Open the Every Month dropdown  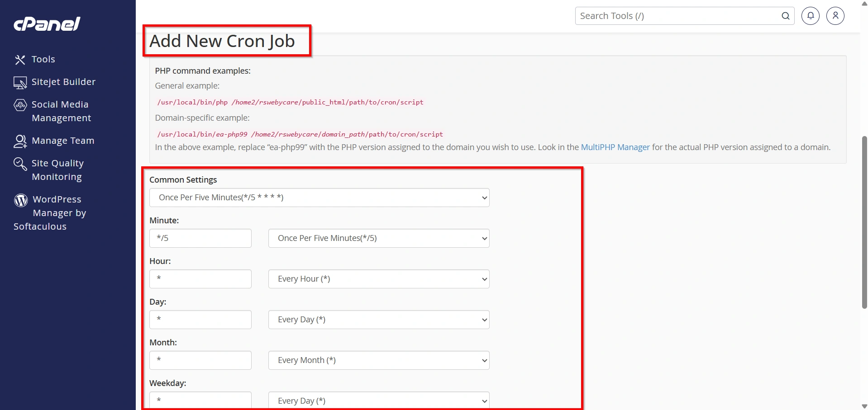379,360
